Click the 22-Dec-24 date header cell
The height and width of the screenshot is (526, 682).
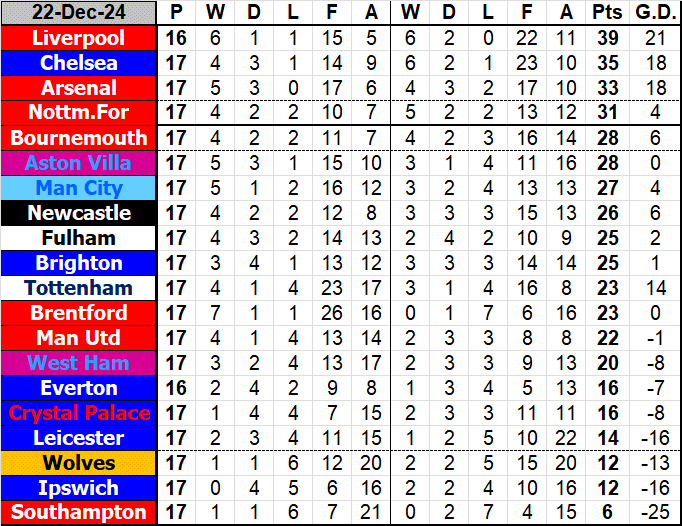79,13
